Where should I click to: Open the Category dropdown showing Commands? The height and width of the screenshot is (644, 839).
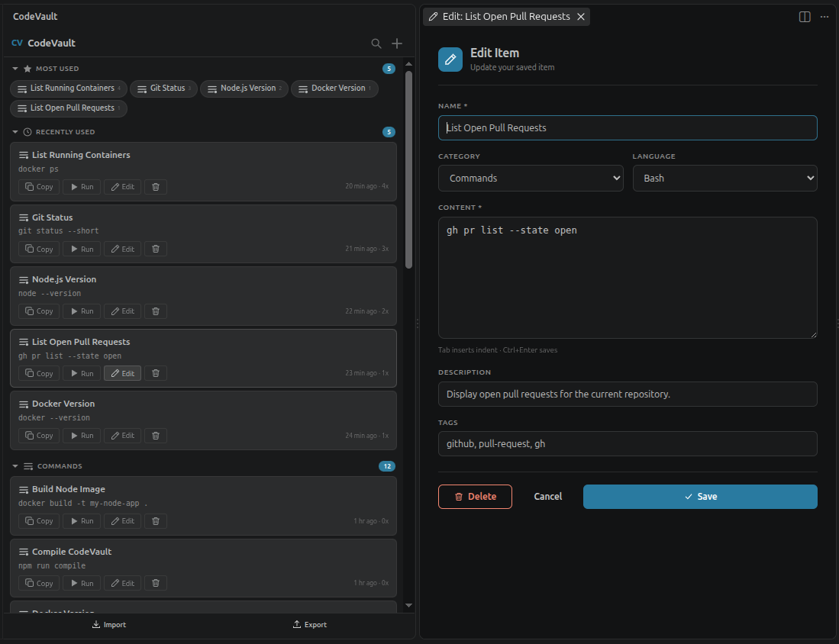pos(531,178)
